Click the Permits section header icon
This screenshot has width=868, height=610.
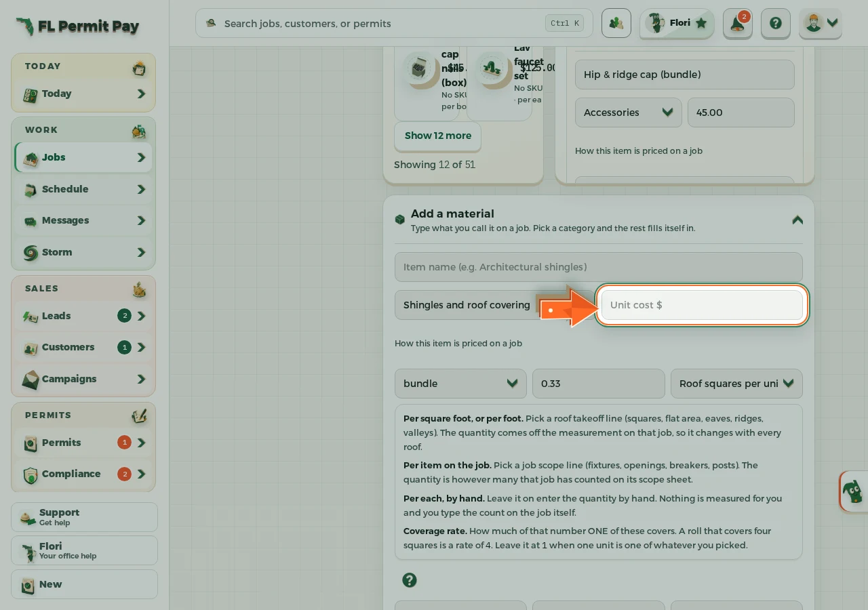pyautogui.click(x=139, y=416)
